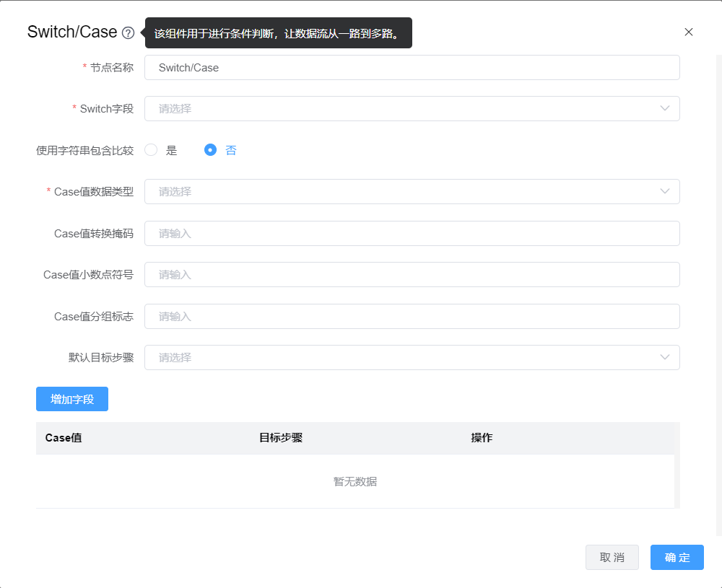
Task: Click the chevron arrow in Switch字段 field
Action: (665, 109)
